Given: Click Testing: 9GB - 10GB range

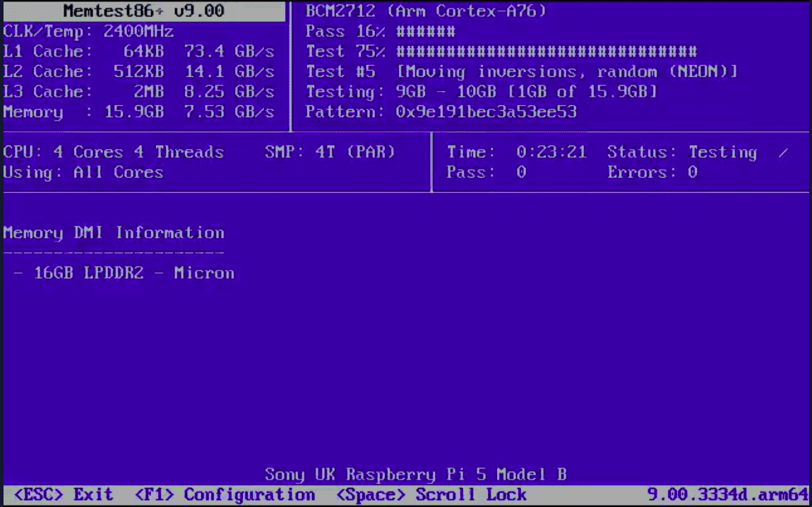Looking at the screenshot, I should pyautogui.click(x=481, y=92).
